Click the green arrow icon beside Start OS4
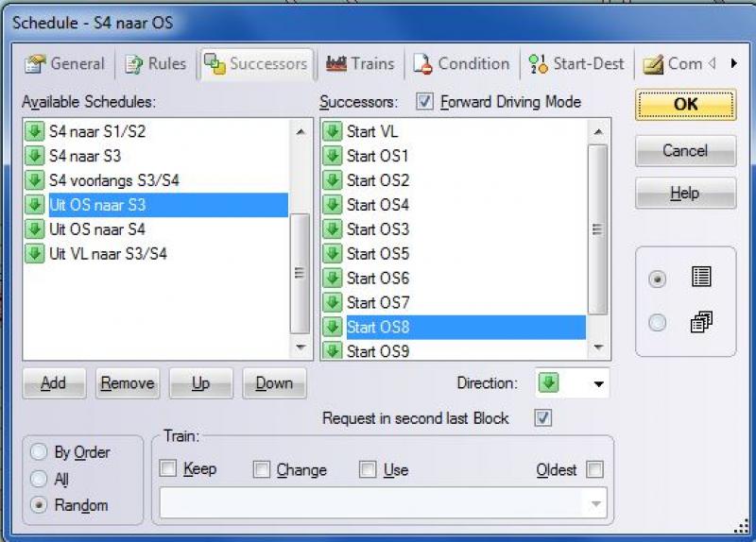The height and width of the screenshot is (542, 756). [x=333, y=205]
